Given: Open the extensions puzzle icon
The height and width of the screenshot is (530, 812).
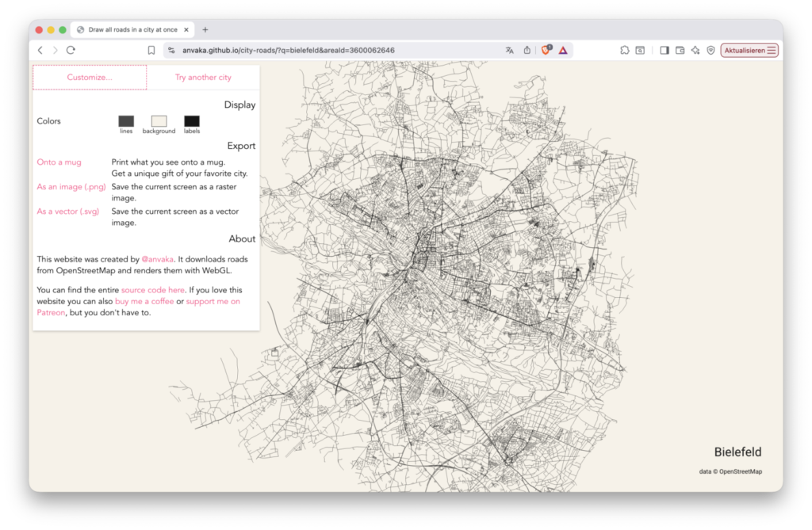Looking at the screenshot, I should 625,50.
